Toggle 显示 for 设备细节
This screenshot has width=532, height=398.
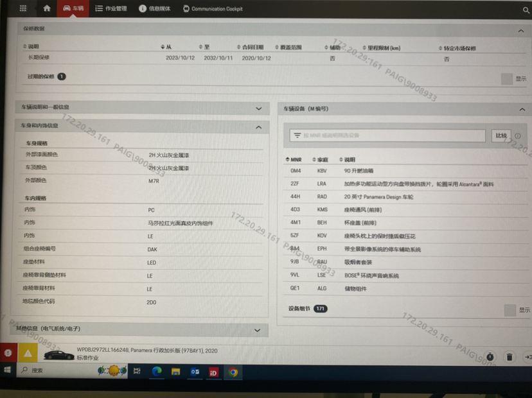510,310
